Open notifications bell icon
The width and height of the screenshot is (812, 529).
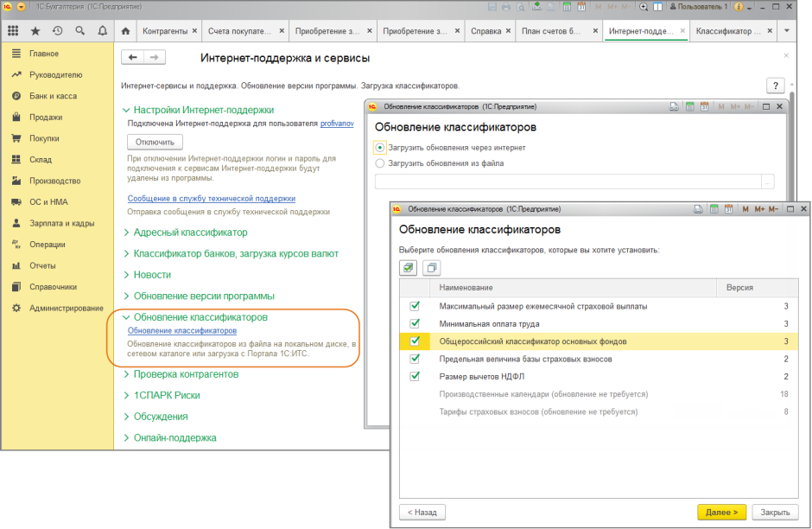103,31
